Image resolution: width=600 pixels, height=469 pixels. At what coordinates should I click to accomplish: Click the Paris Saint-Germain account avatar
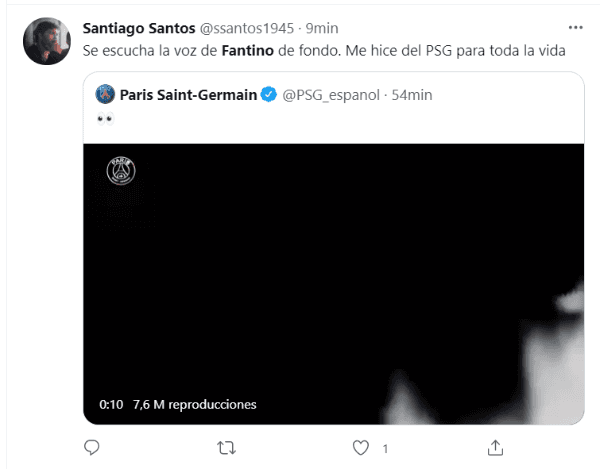coord(105,95)
